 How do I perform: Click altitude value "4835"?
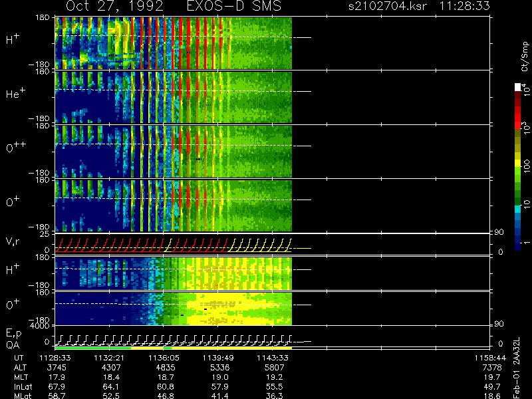coord(166,368)
